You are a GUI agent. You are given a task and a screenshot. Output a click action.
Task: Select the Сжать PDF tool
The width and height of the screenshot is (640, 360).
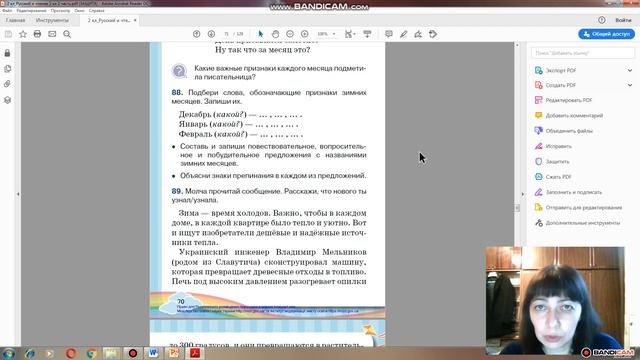coord(558,177)
